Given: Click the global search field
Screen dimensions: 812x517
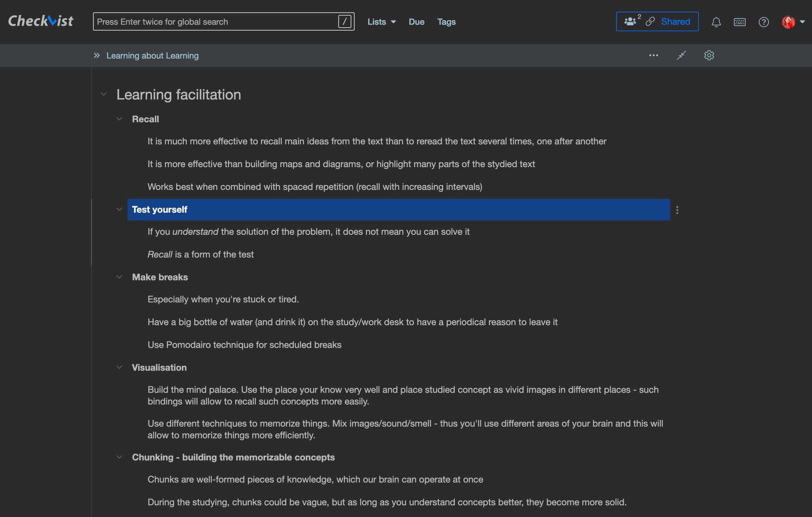Looking at the screenshot, I should tap(224, 21).
